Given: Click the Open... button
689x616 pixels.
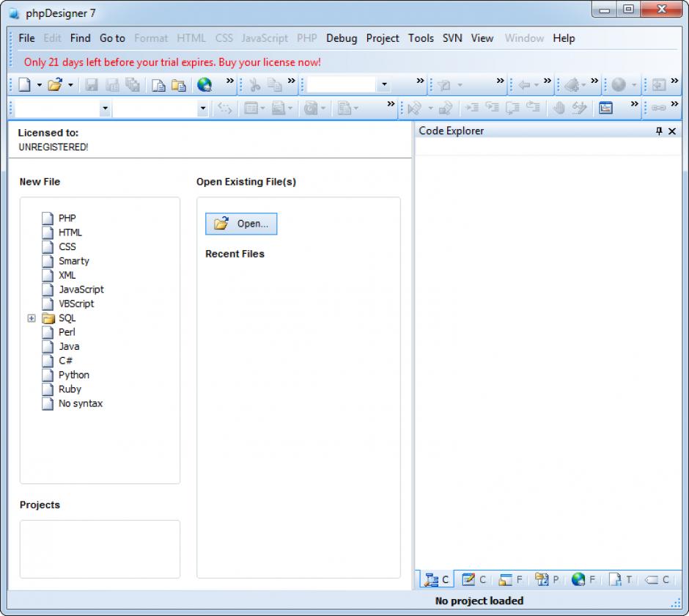Looking at the screenshot, I should (241, 224).
